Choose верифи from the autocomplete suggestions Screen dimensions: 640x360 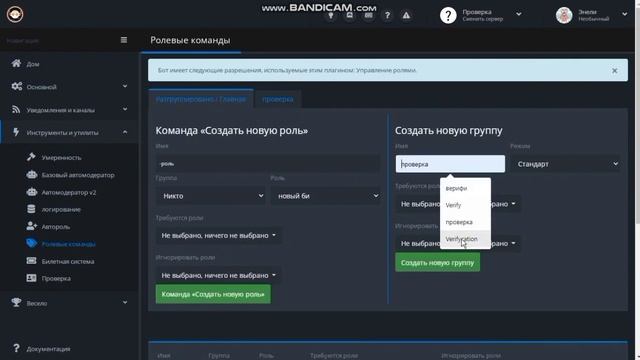465,189
